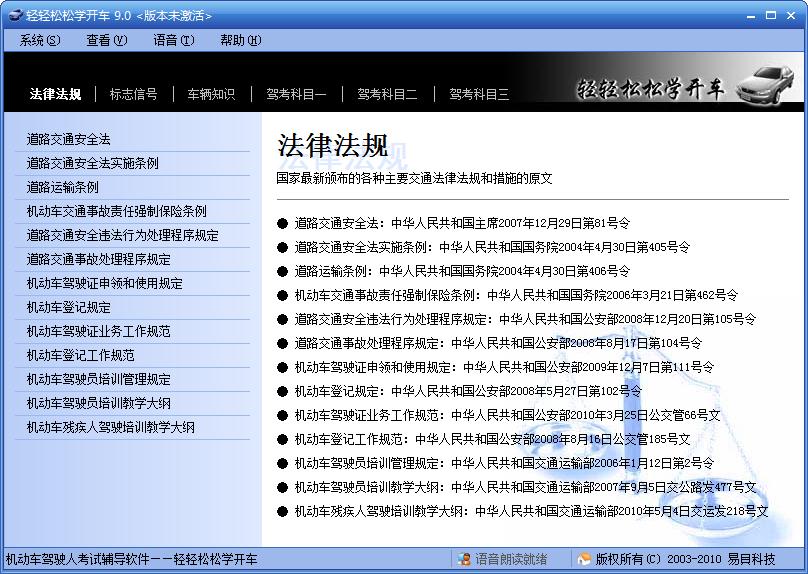
Task: Click the content line mentioning 公交管185号文
Action: click(492, 440)
